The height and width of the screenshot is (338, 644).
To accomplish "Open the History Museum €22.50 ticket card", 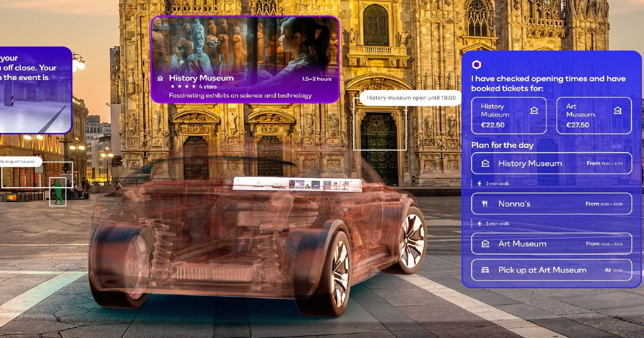I will 508,115.
